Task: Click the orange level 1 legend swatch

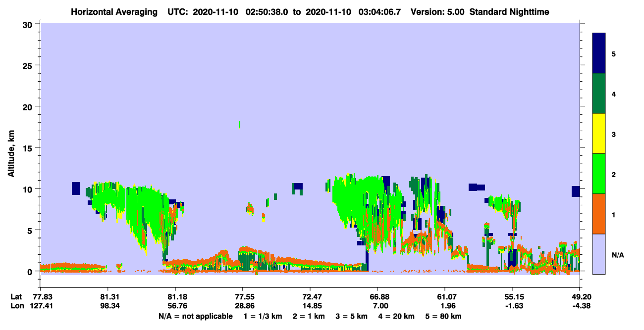Action: click(599, 214)
